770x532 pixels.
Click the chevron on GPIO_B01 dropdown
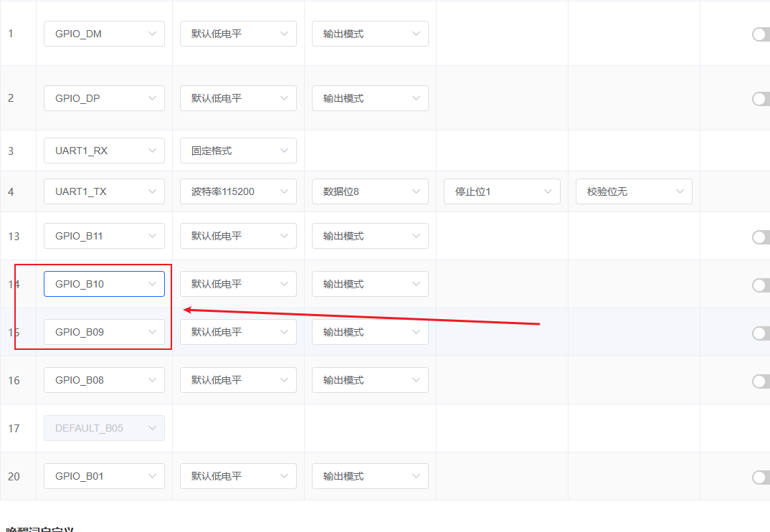pos(152,476)
